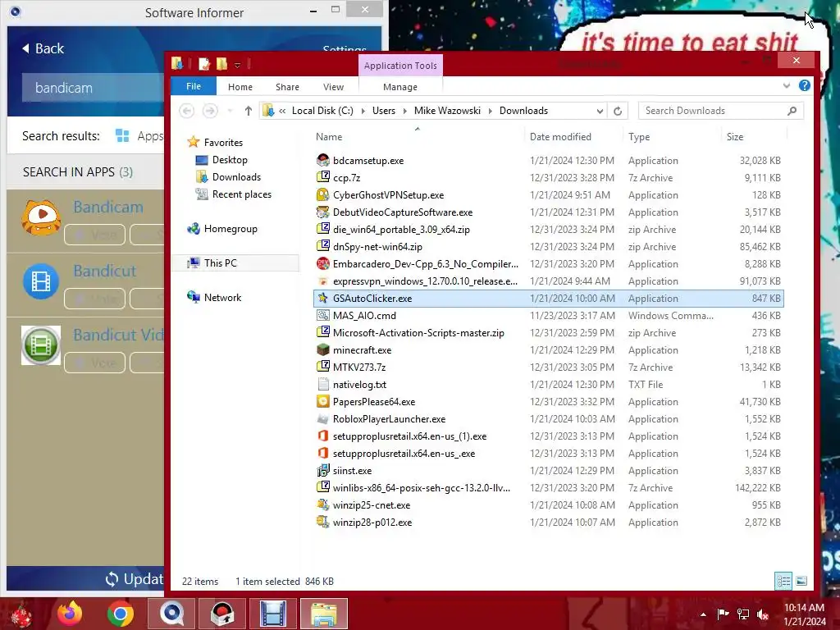Click the DebutVideoCaptureSoftware.exe icon
The image size is (840, 630).
[x=322, y=212]
